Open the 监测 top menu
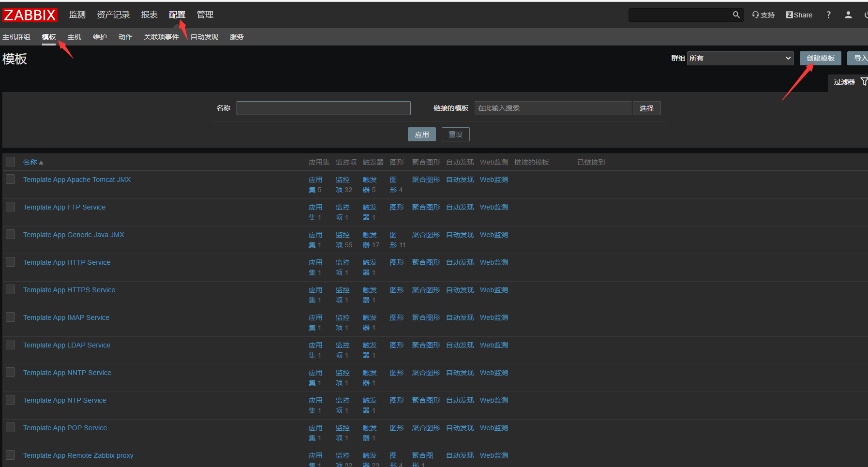 tap(77, 15)
